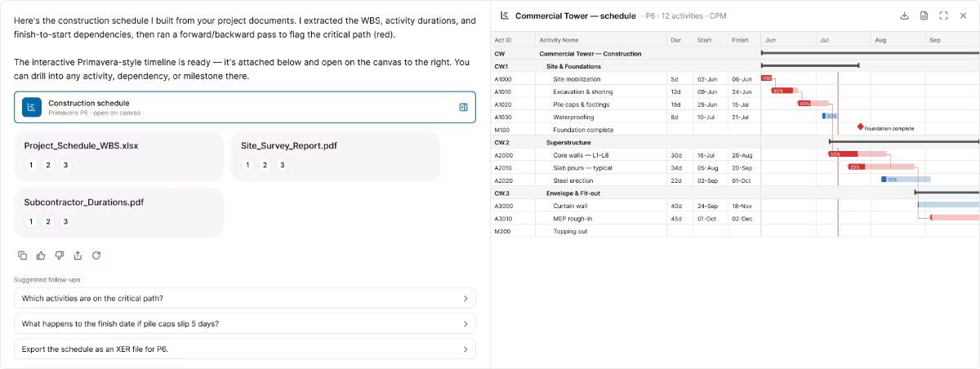
Task: Select the Core walls 50% progress bar
Action: (844, 154)
